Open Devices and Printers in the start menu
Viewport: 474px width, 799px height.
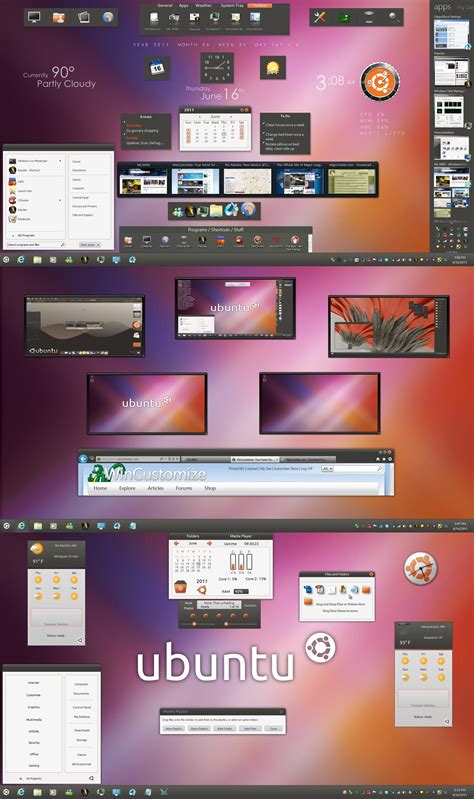pyautogui.click(x=84, y=206)
